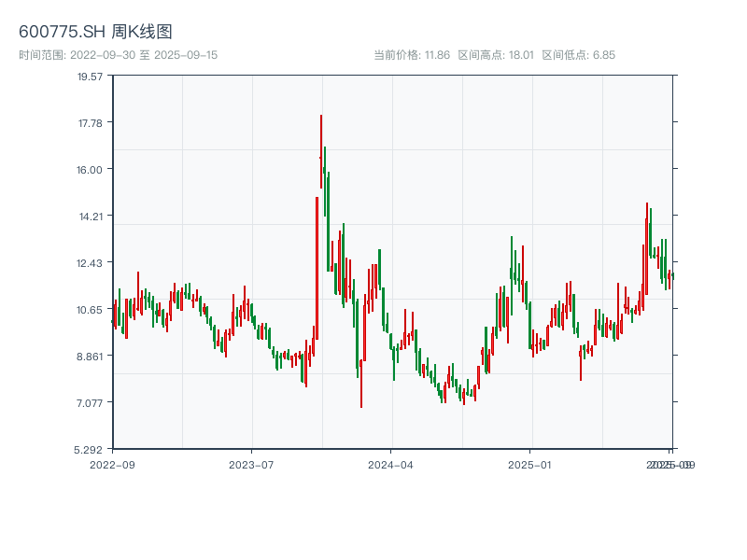Click the y-axis value 8.861
The height and width of the screenshot is (560, 747).
click(x=90, y=357)
